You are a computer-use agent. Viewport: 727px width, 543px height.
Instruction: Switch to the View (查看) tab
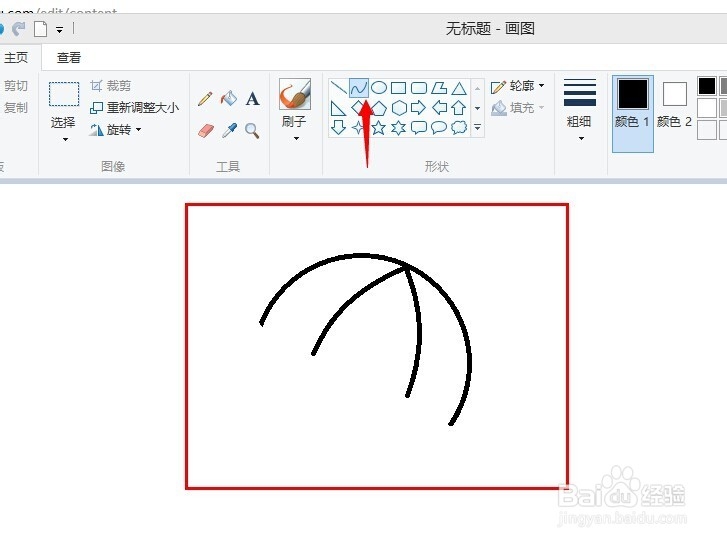pyautogui.click(x=69, y=57)
